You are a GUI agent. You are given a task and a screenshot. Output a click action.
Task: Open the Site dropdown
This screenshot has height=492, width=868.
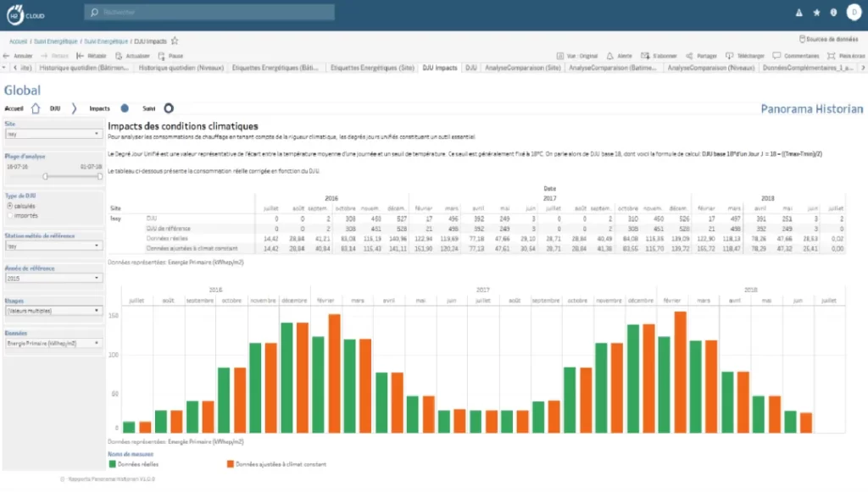(x=53, y=134)
